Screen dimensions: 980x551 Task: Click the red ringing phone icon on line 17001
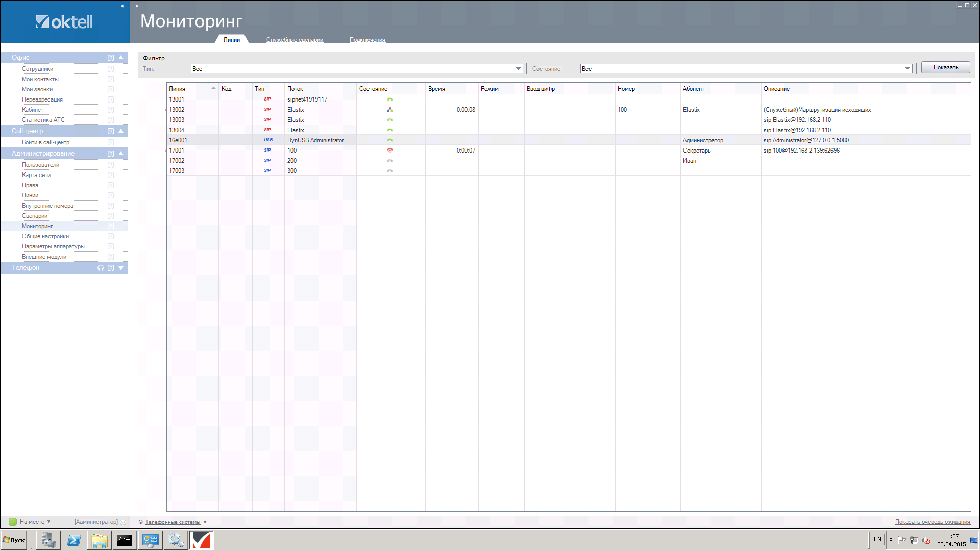click(390, 151)
